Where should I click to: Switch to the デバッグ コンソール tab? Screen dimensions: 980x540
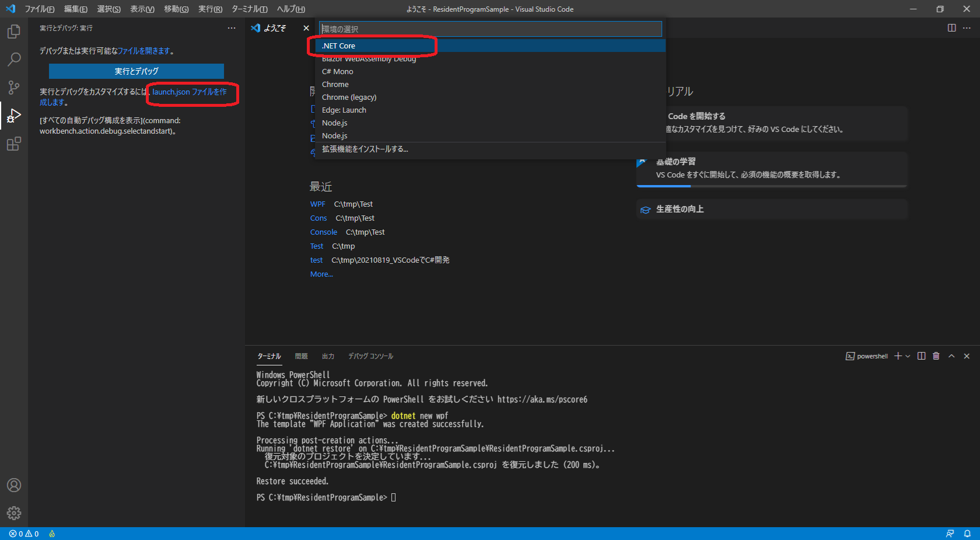(x=371, y=356)
